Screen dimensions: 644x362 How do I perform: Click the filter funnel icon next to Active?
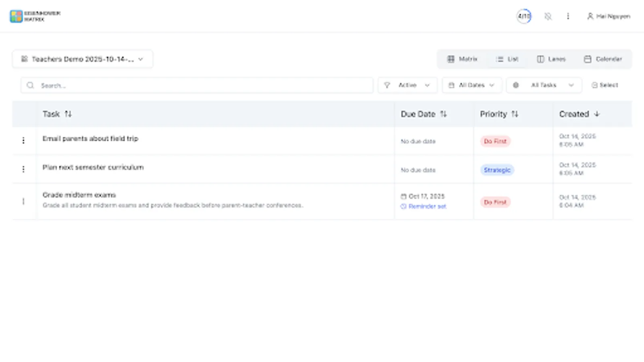(387, 85)
